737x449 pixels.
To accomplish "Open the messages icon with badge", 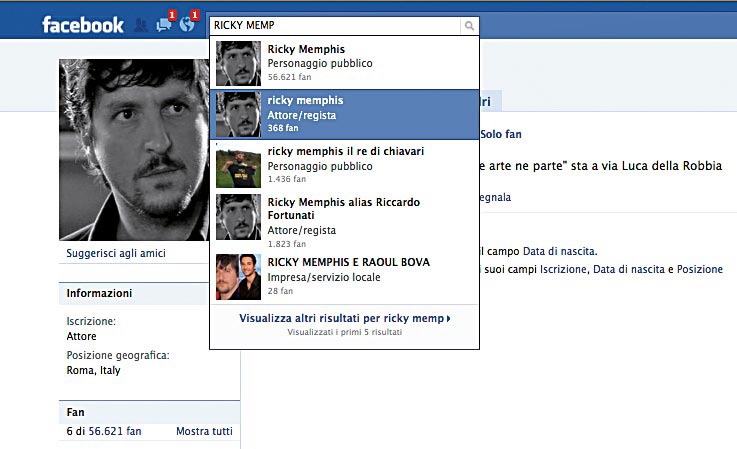I will coord(165,24).
